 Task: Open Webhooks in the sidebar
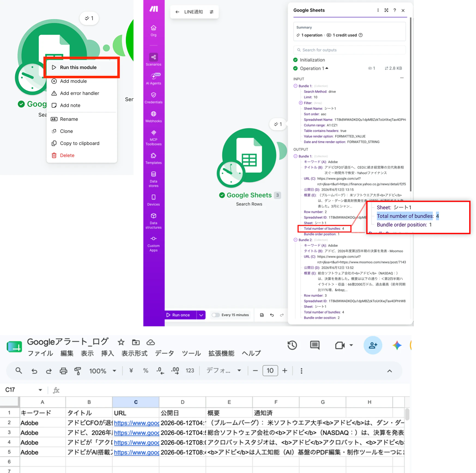point(153,117)
